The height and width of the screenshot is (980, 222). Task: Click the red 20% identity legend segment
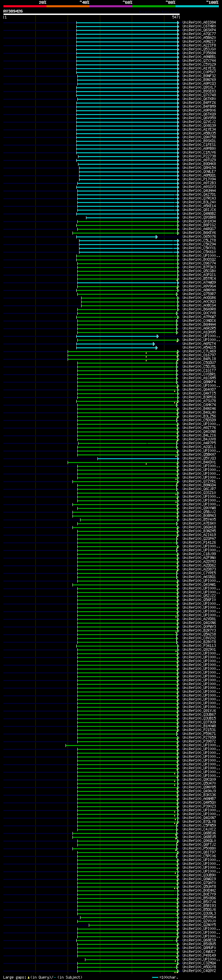[x=25, y=6]
